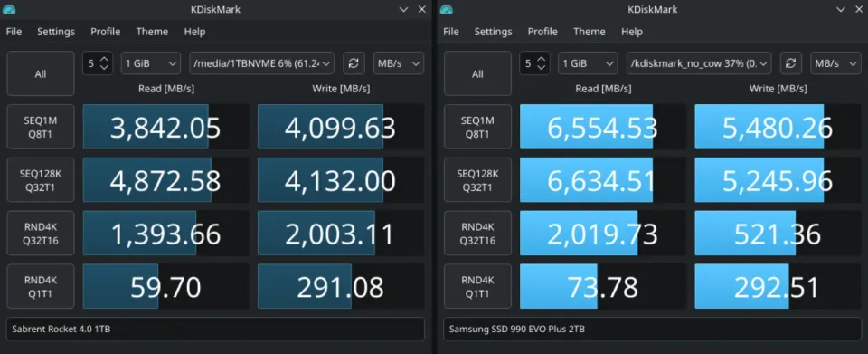Viewport: 868px width, 354px height.
Task: Expand the 1 GiB size dropdown in the left window
Action: 151,63
